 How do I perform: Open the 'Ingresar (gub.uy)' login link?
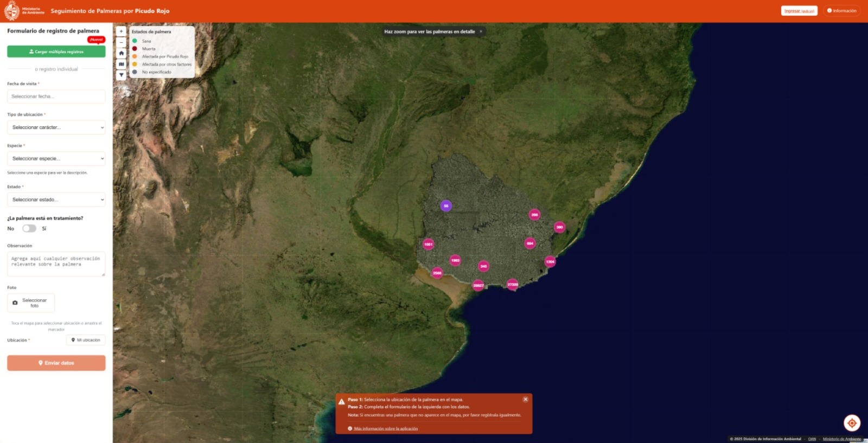tap(799, 11)
